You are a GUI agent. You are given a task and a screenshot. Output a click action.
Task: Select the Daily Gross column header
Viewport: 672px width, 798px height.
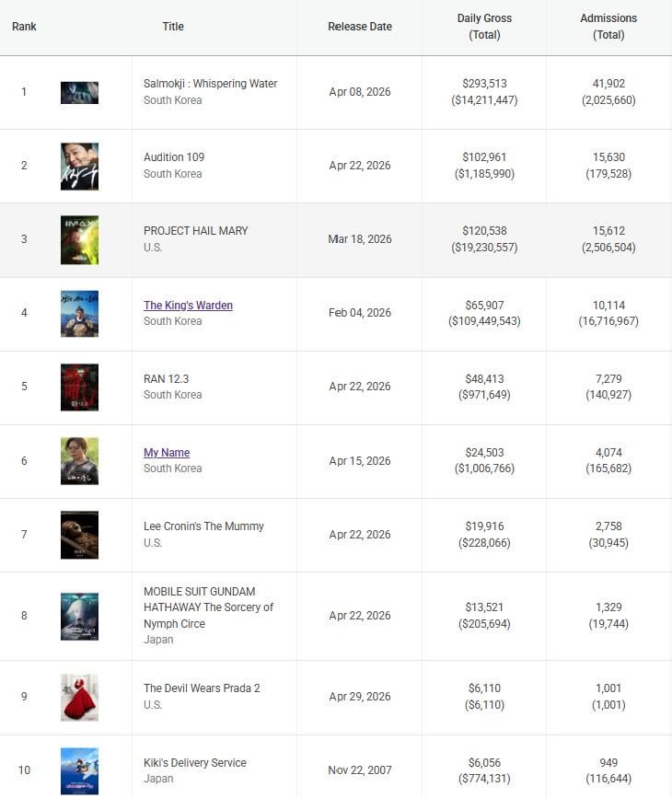click(484, 27)
